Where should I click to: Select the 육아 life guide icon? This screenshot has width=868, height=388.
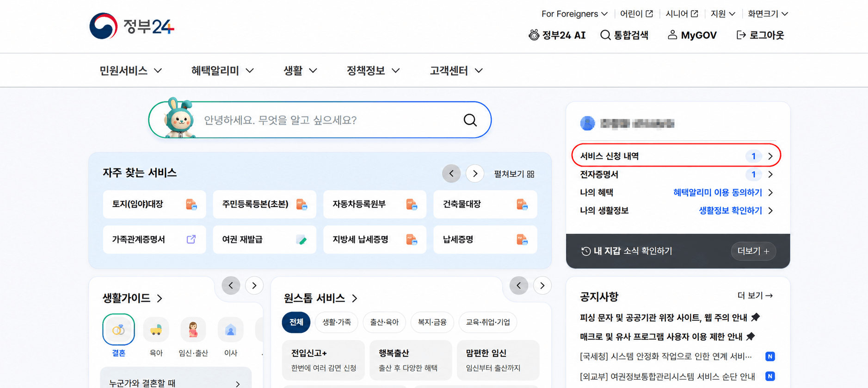(156, 330)
